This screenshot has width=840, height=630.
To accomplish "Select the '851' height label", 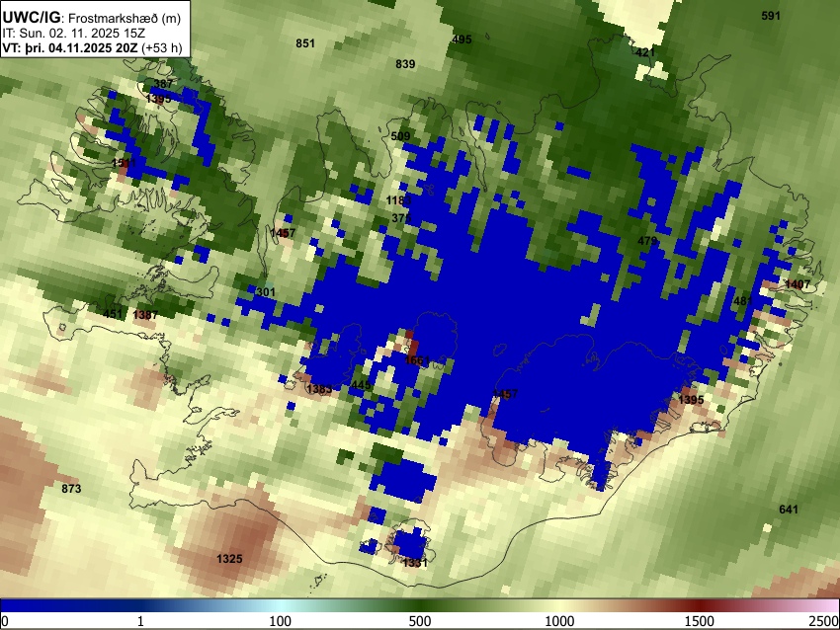I will pyautogui.click(x=305, y=43).
